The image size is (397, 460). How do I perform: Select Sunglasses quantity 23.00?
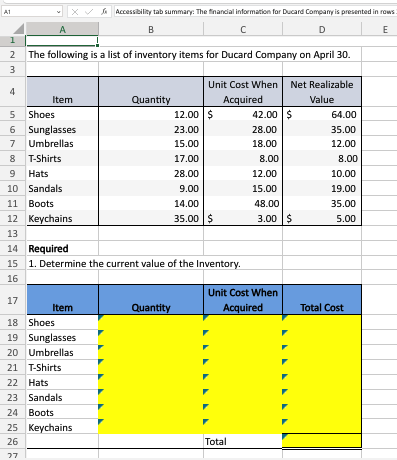point(151,129)
